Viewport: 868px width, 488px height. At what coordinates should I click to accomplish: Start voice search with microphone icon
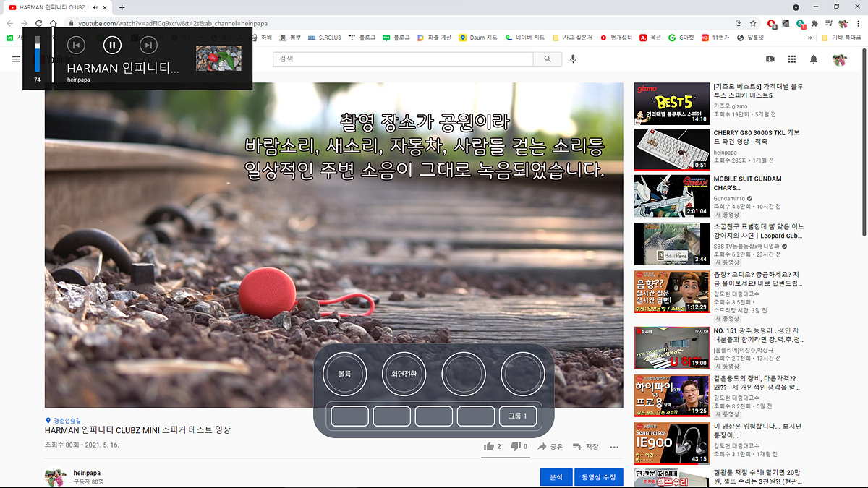(x=573, y=59)
